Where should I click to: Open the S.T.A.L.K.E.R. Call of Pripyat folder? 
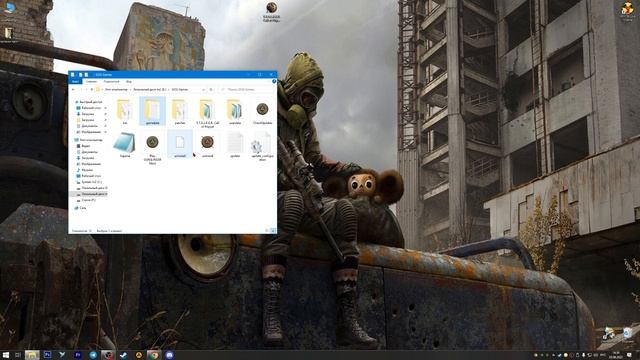point(207,113)
